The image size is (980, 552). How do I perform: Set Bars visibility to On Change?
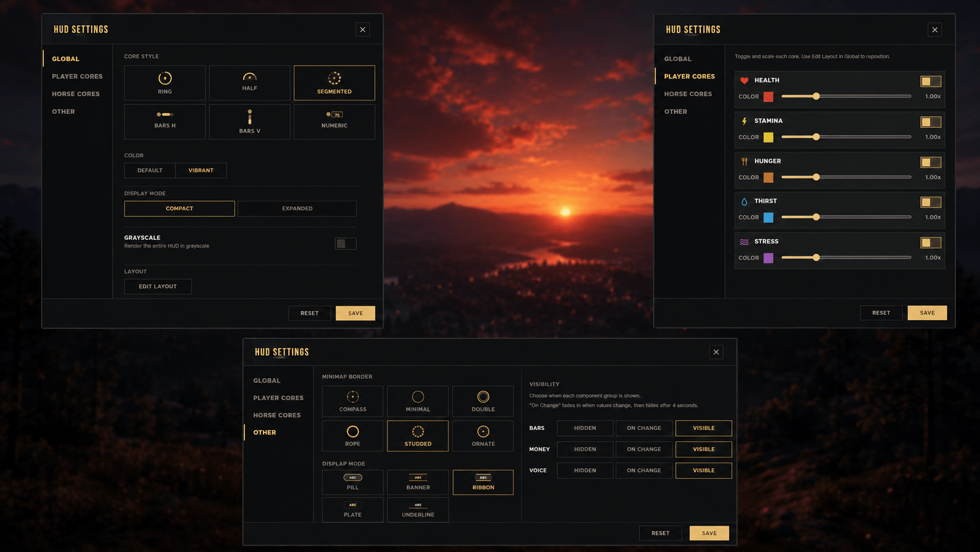coord(644,428)
